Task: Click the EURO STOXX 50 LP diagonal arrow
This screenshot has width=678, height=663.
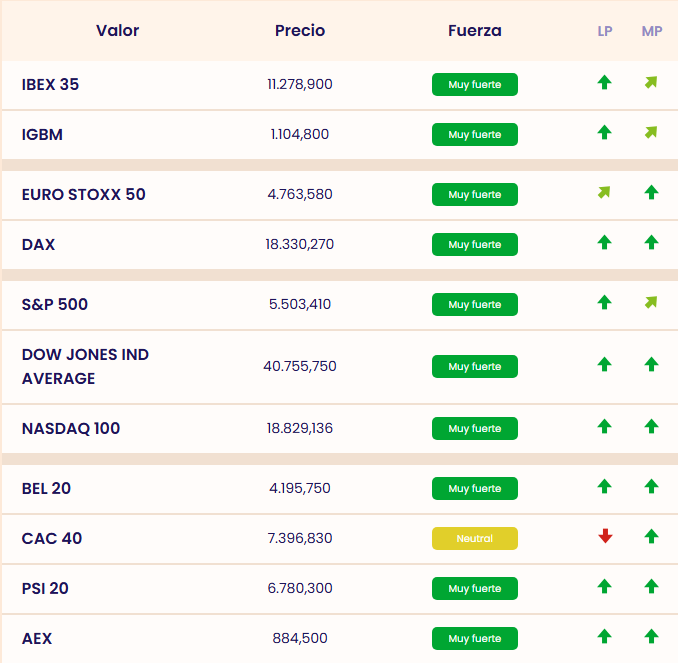Action: pos(604,193)
